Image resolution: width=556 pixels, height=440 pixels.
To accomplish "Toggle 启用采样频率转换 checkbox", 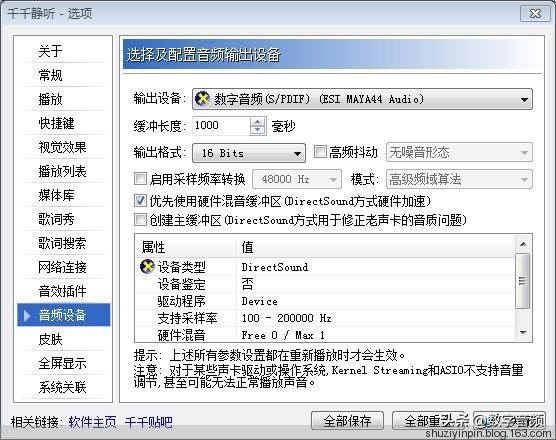I will [x=140, y=178].
